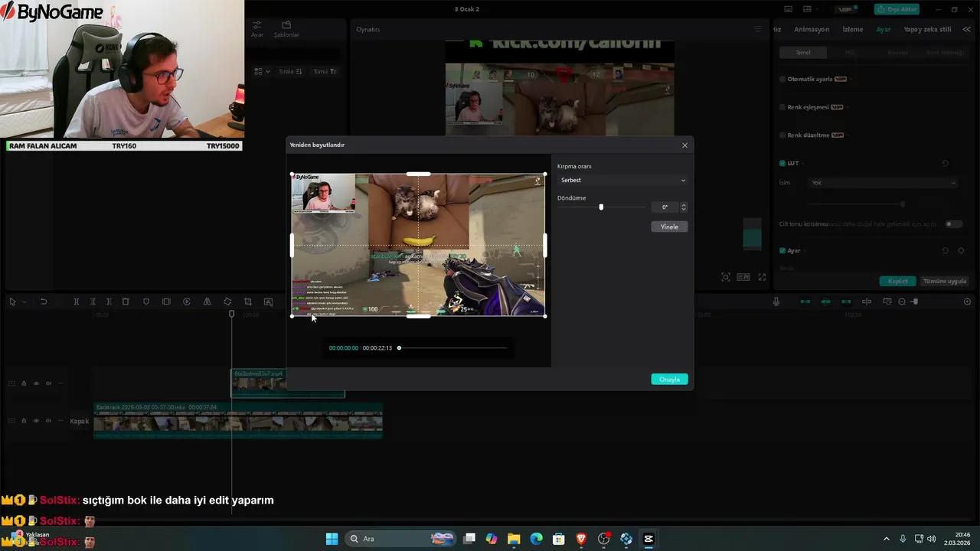Screen dimensions: 980x551
Task: Open the crop tool in timeline toolbar
Action: point(247,302)
